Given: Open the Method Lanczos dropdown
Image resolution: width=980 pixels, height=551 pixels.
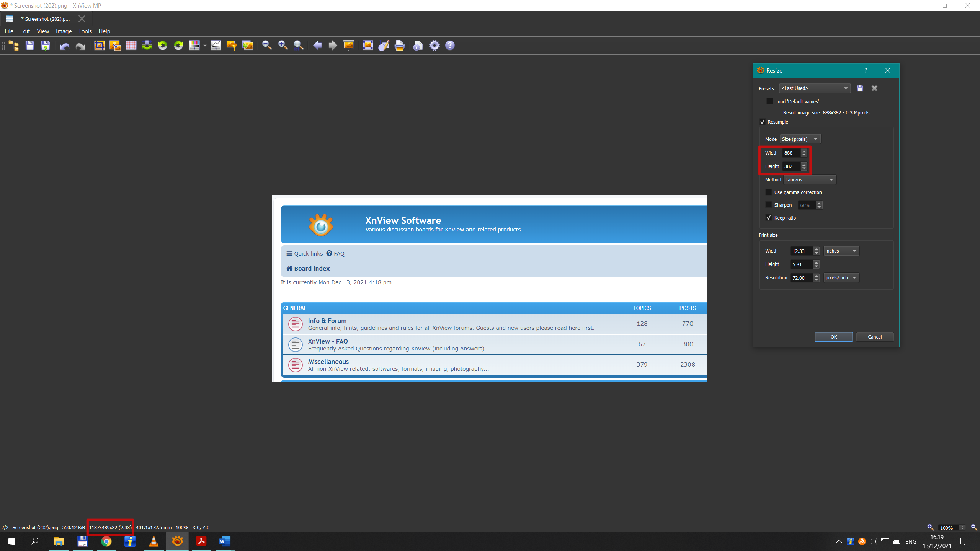Looking at the screenshot, I should 809,179.
